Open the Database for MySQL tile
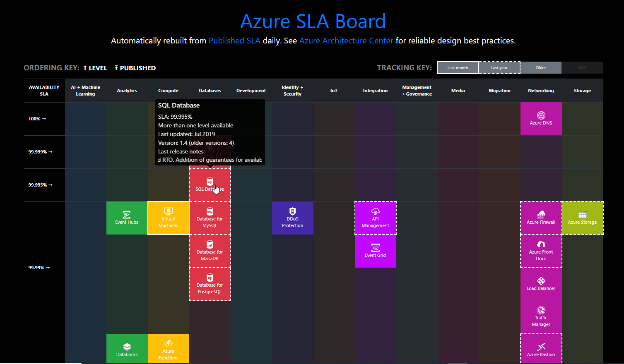The width and height of the screenshot is (624, 364). [x=210, y=218]
